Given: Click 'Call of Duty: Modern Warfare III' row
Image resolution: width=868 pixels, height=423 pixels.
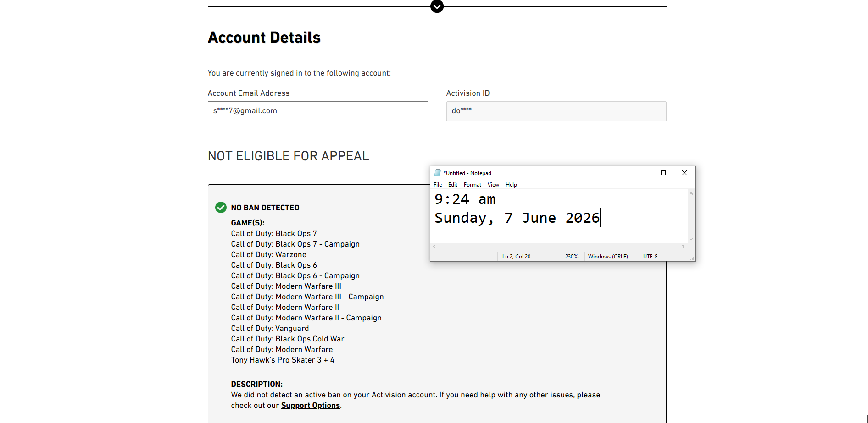Looking at the screenshot, I should click(x=286, y=286).
